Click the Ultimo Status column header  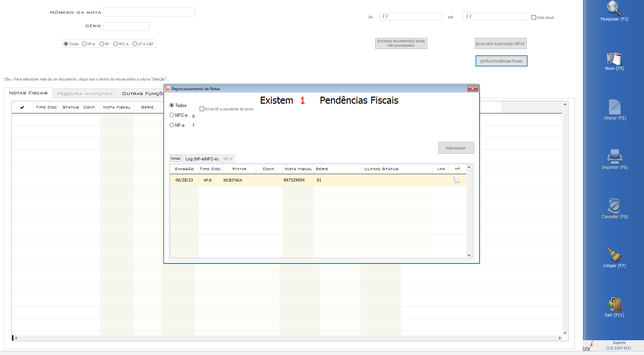click(x=381, y=169)
